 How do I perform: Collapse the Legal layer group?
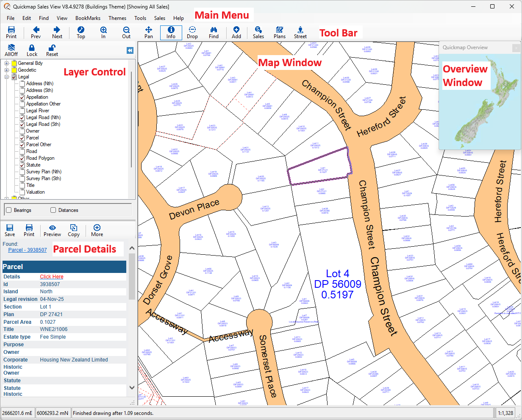pos(7,77)
